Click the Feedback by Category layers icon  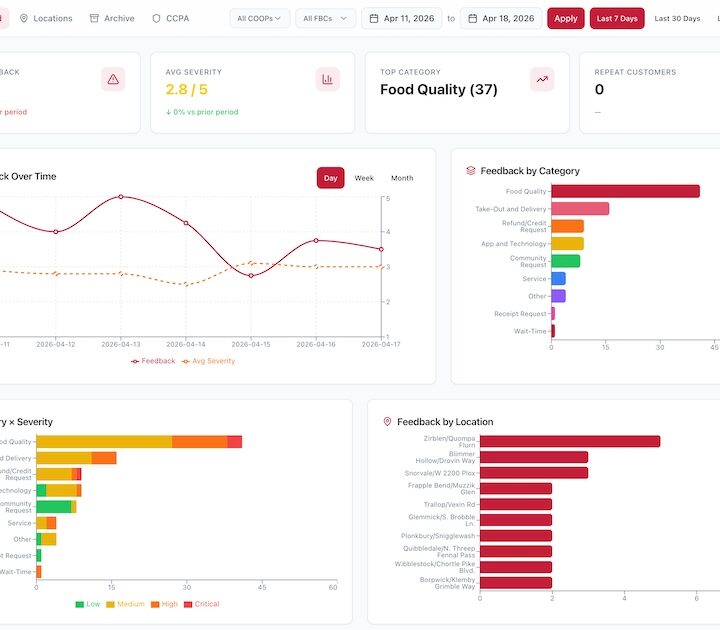[x=471, y=171]
